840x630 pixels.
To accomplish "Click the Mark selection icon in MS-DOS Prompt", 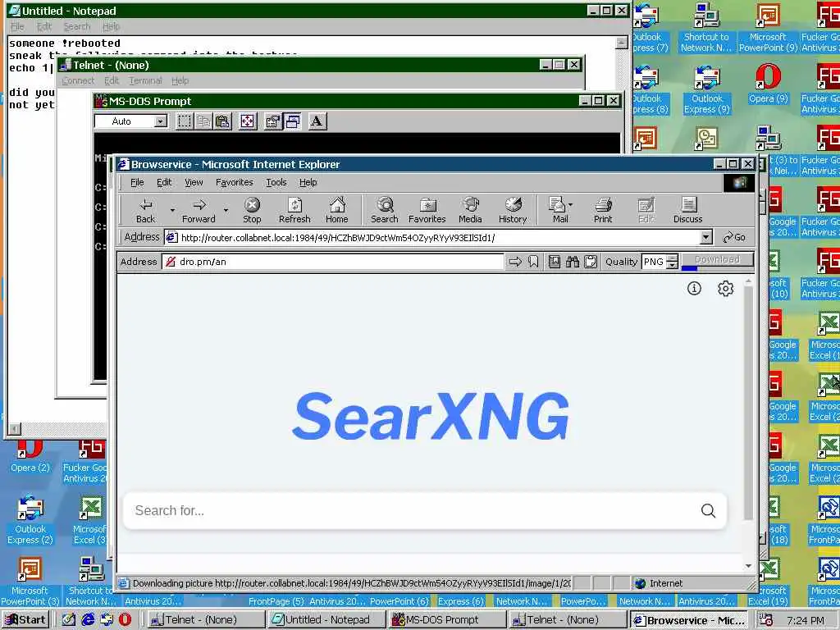I will coord(185,121).
